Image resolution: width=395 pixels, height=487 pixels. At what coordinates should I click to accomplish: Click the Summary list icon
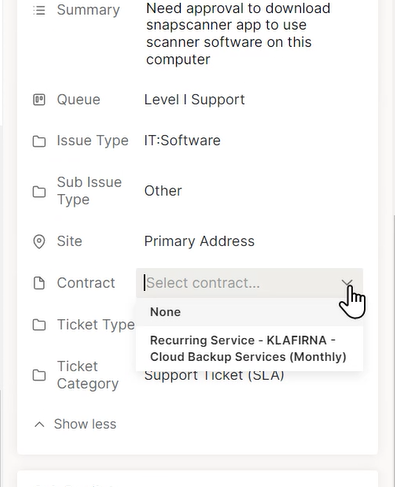pyautogui.click(x=39, y=10)
